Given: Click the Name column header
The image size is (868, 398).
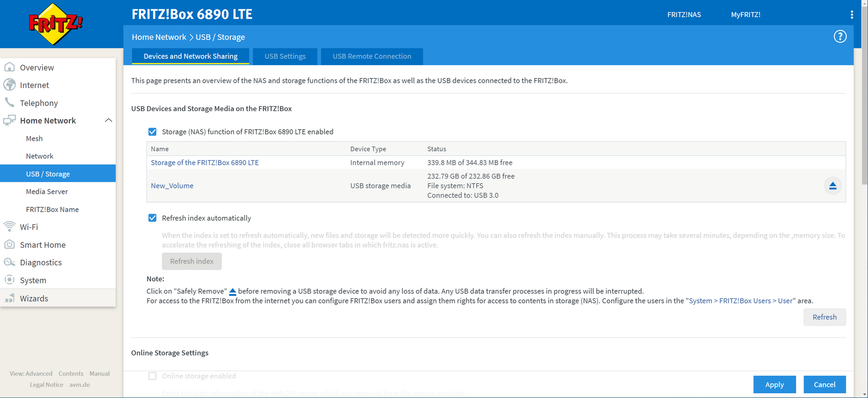Looking at the screenshot, I should (x=160, y=149).
